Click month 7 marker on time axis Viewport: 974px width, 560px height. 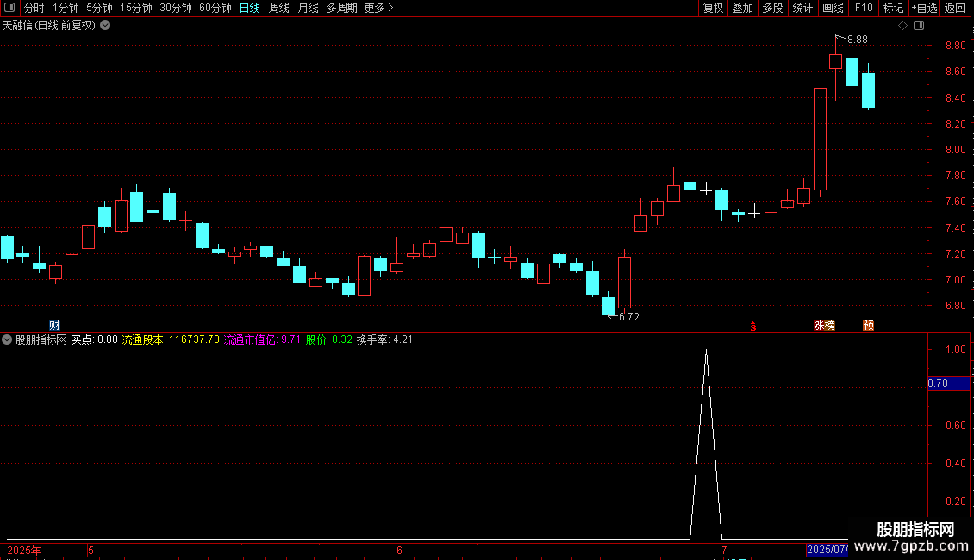point(724,550)
